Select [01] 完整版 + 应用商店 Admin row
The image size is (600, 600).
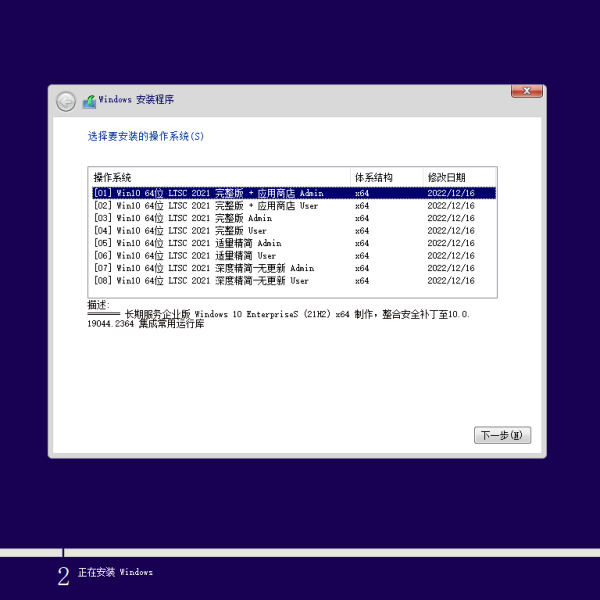pos(293,193)
